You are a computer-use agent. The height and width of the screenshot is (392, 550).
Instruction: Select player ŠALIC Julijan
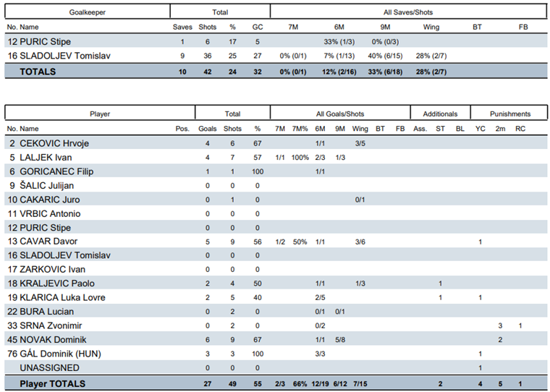click(46, 185)
